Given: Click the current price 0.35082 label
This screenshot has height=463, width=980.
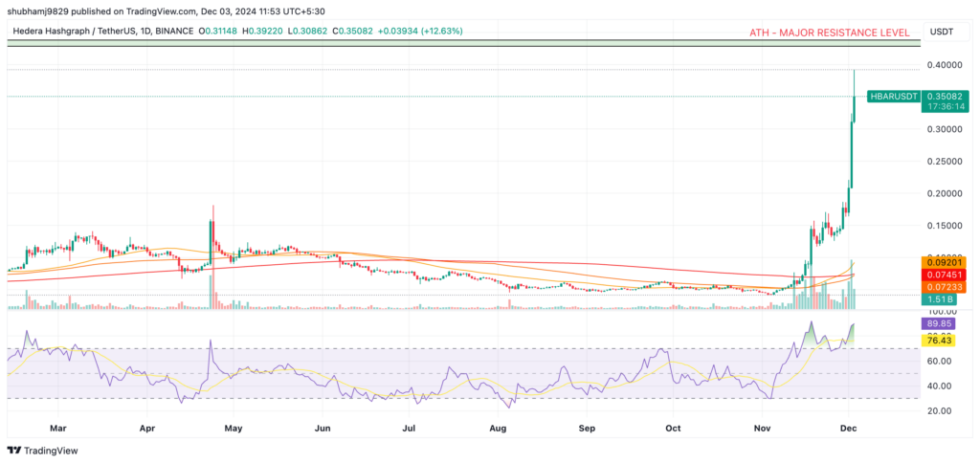Looking at the screenshot, I should coord(945,97).
